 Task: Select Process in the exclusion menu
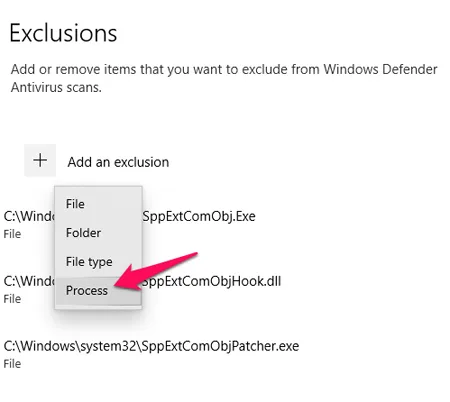pos(99,291)
